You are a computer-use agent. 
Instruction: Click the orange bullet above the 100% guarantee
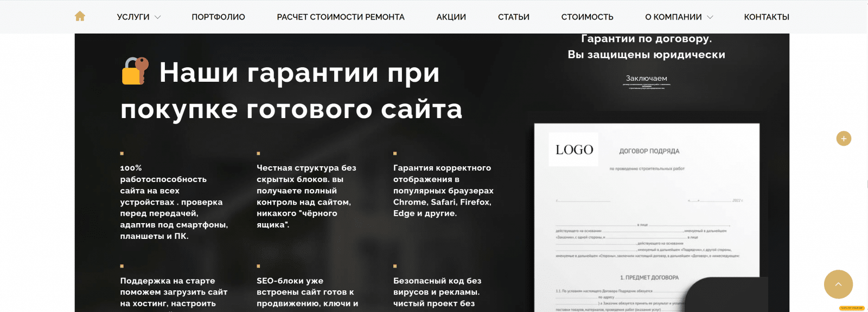122,154
